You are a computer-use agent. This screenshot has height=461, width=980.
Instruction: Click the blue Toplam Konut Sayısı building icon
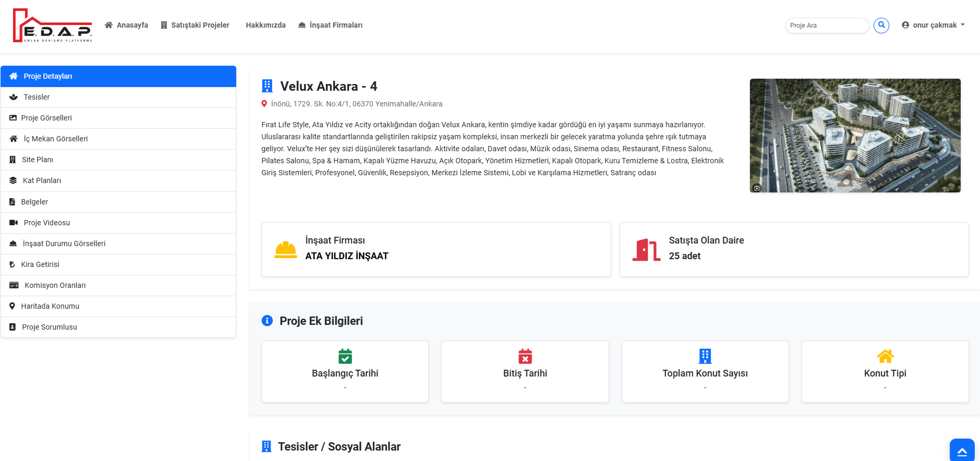click(705, 356)
